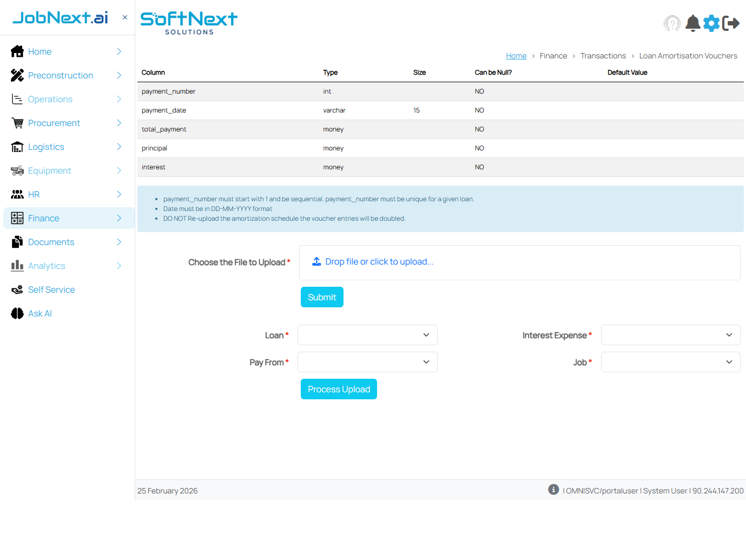Select the Analytics menu item
The width and height of the screenshot is (746, 560).
click(47, 266)
